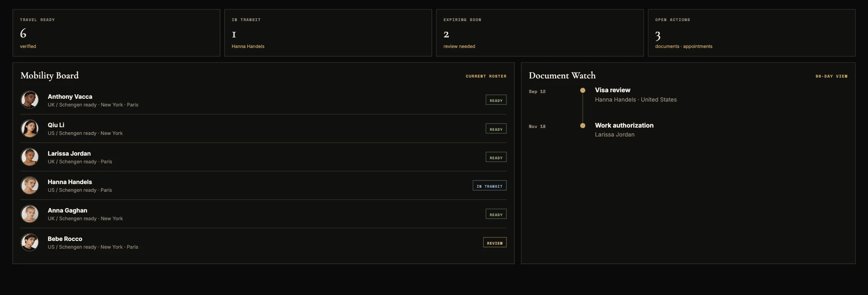Select Larissa Jordan's avatar in the roster
Image resolution: width=868 pixels, height=295 pixels.
(30, 157)
